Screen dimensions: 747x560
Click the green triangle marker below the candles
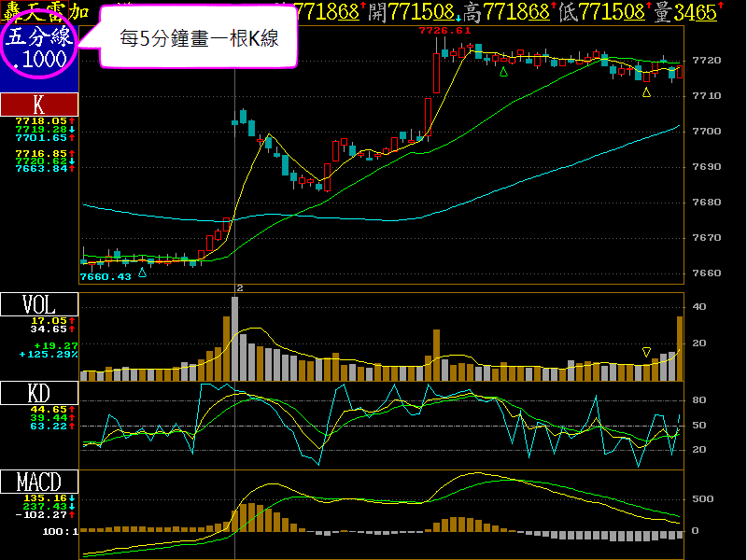(504, 71)
